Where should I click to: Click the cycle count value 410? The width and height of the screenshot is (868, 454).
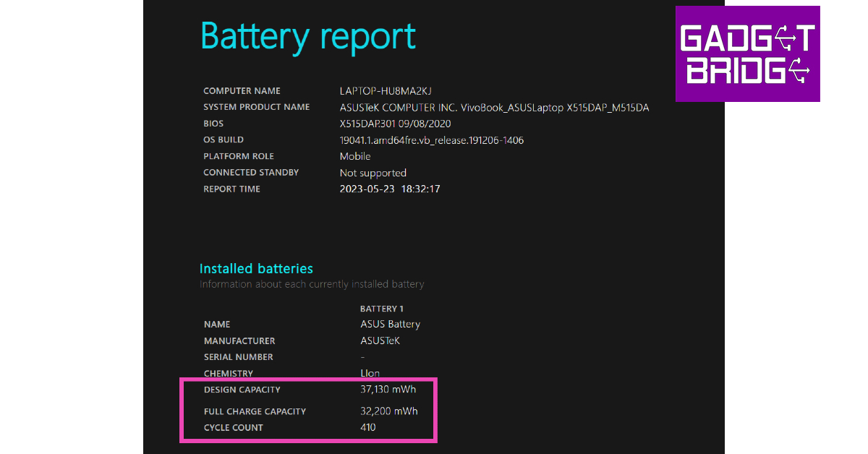pyautogui.click(x=368, y=427)
